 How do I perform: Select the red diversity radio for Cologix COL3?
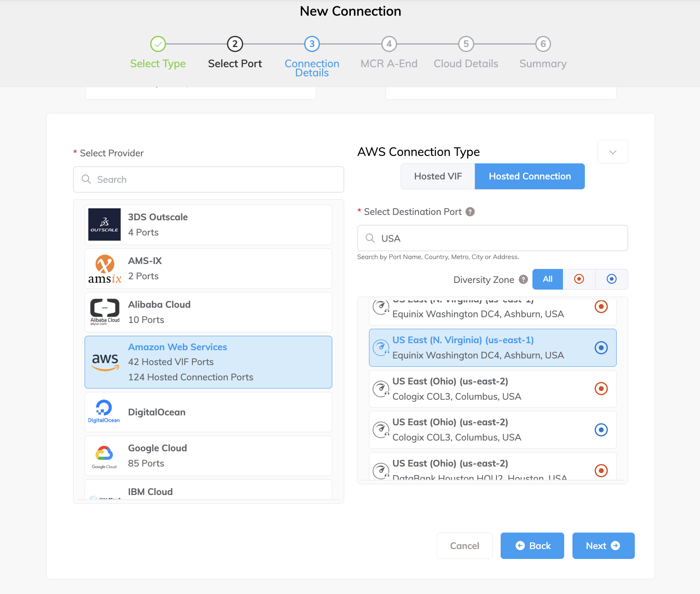(601, 388)
